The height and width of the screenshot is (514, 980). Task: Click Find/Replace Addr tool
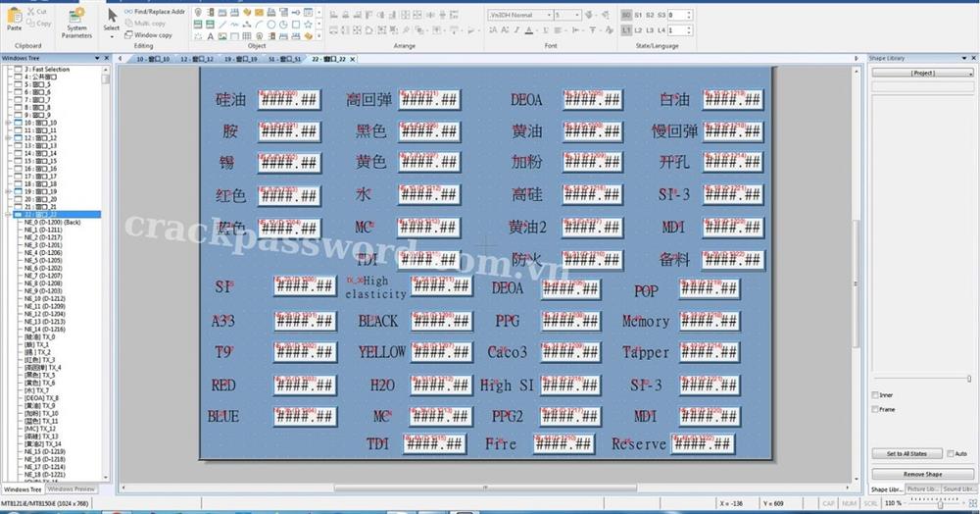[x=154, y=12]
